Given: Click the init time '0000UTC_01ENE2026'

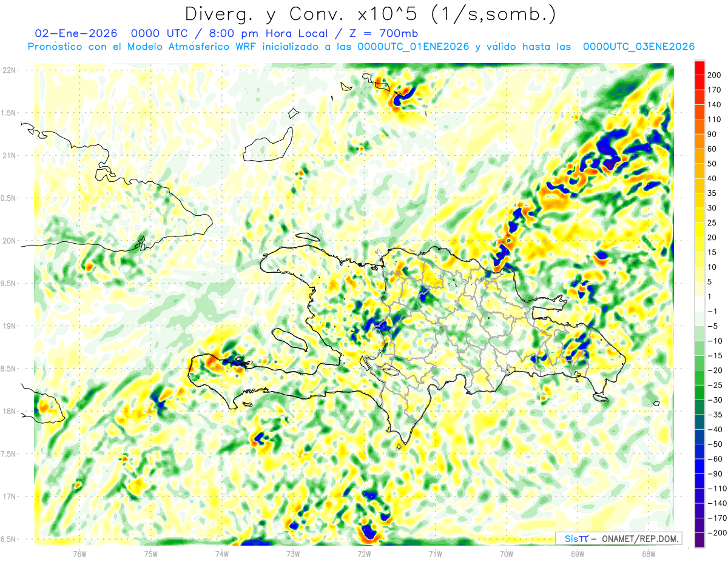Looking at the screenshot, I should [414, 47].
